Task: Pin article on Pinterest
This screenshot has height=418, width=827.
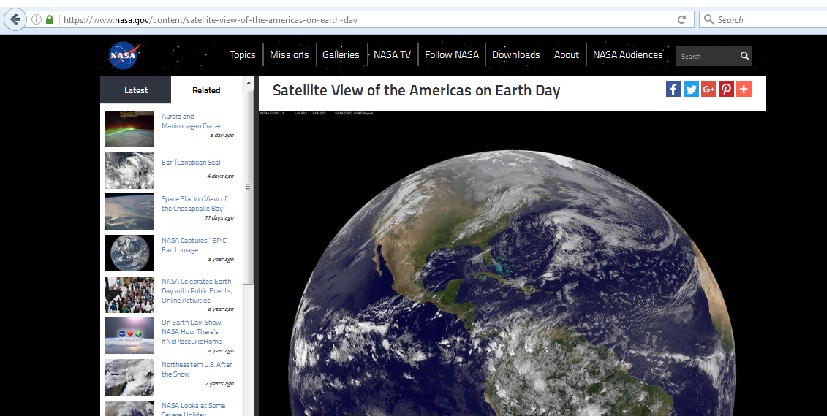Action: [x=726, y=89]
